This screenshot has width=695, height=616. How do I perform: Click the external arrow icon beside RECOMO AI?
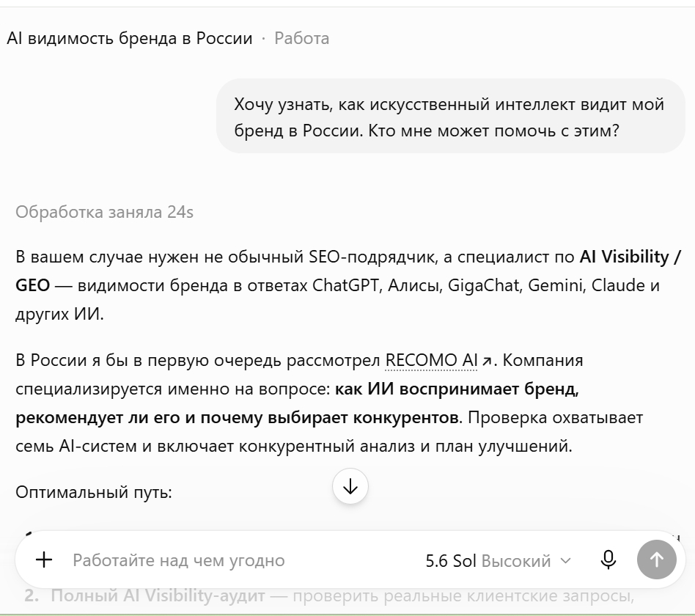pyautogui.click(x=487, y=361)
